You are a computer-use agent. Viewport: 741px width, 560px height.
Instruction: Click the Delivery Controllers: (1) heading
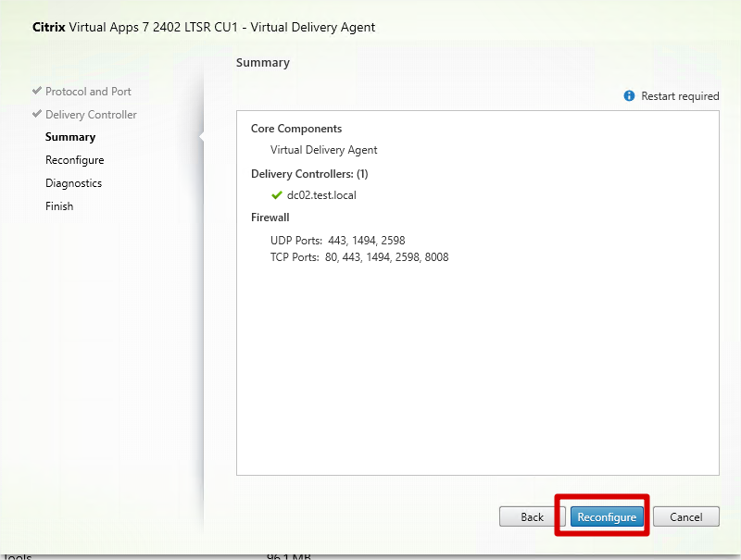click(309, 174)
